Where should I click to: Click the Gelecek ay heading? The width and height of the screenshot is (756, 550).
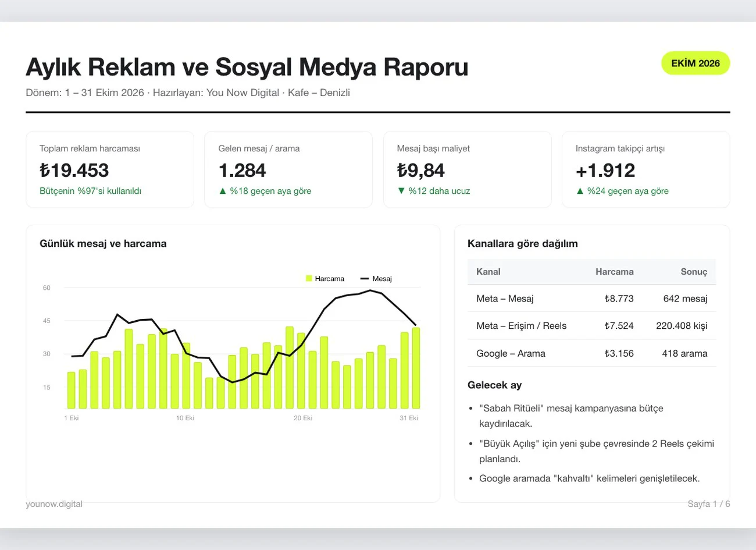tap(495, 385)
